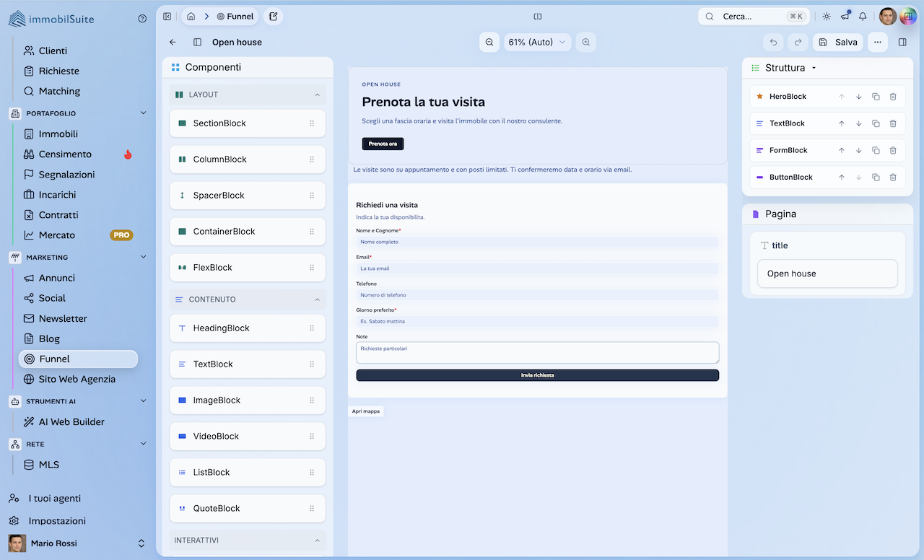This screenshot has height=560, width=924.
Task: Delete the TextBlock via its trash icon
Action: coord(892,123)
